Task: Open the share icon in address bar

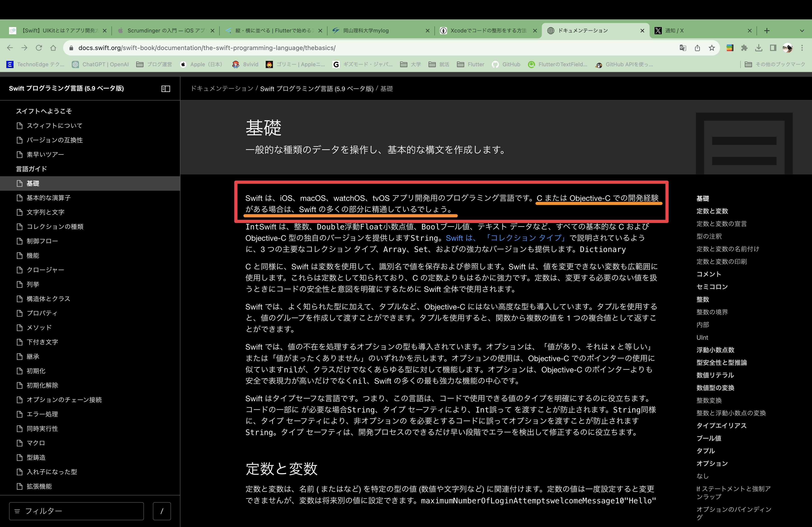Action: click(697, 48)
